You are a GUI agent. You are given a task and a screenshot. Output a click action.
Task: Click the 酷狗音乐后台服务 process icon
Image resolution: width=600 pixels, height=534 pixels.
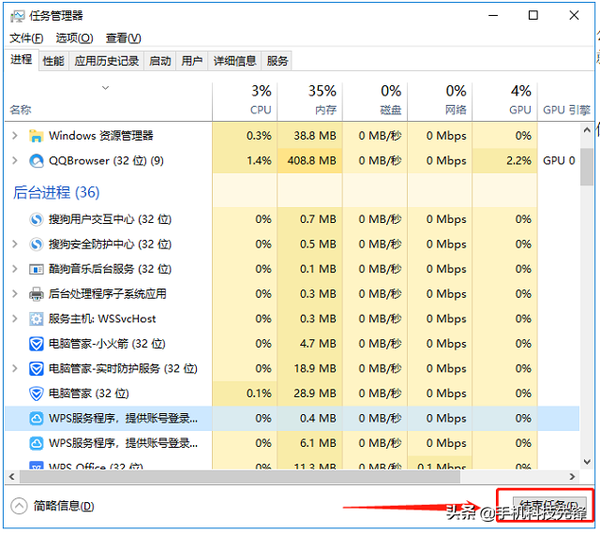coord(36,269)
